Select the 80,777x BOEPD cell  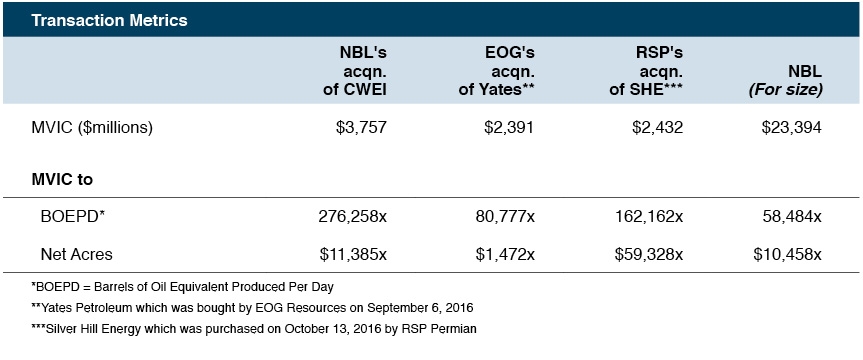[x=505, y=216]
